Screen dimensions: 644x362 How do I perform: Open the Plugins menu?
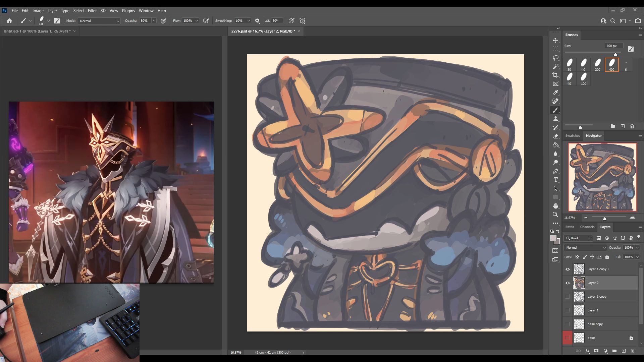[x=128, y=11]
